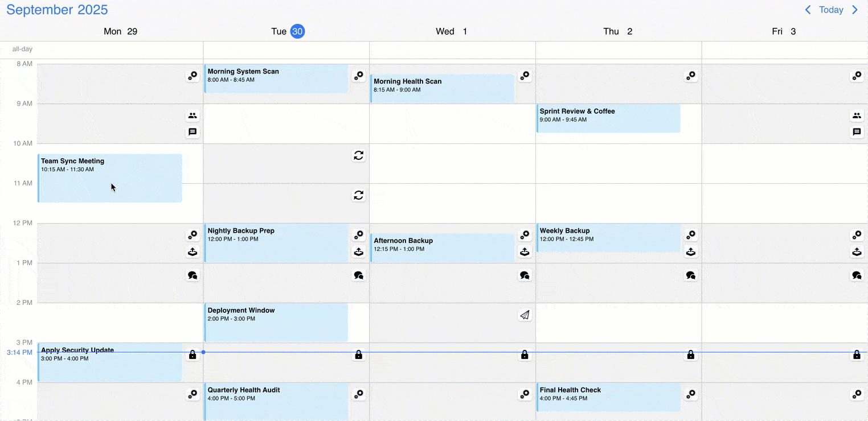Select the Deployment Window event on Tuesday
This screenshot has width=868, height=421.
pyautogui.click(x=276, y=322)
